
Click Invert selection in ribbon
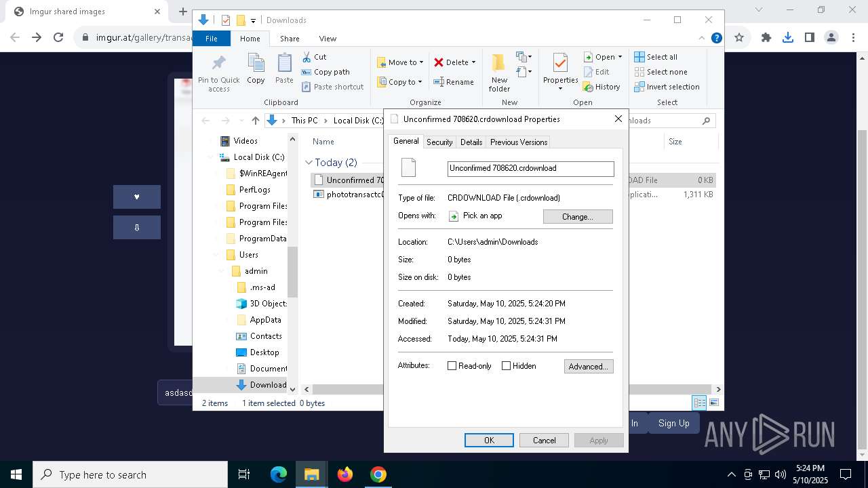(x=667, y=87)
